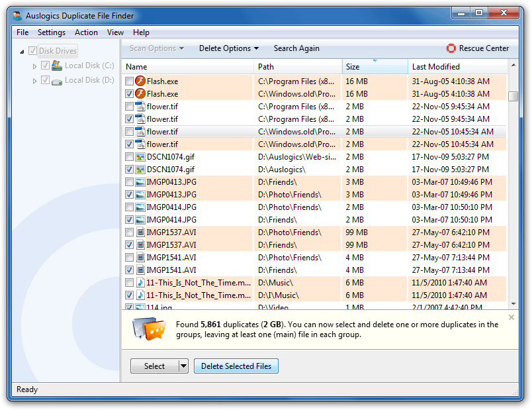Toggle the Local Disk (D:) checkbox
The height and width of the screenshot is (410, 532).
tap(45, 80)
